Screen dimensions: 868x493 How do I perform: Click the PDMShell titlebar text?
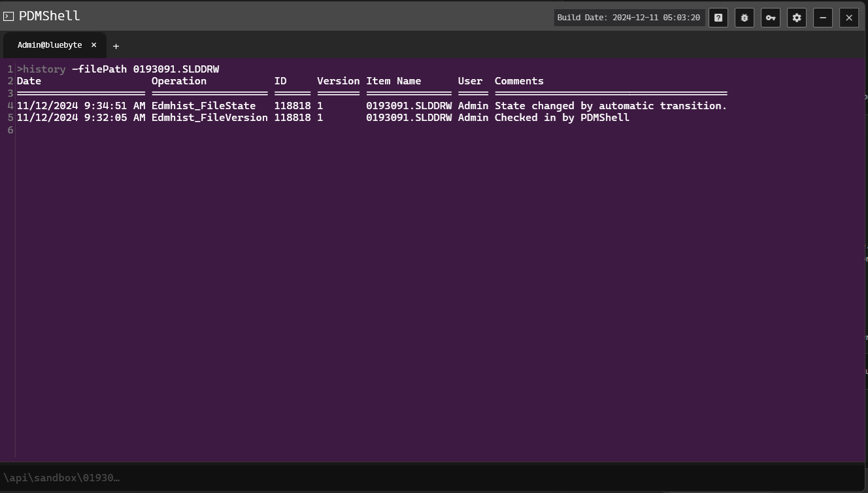[x=48, y=16]
